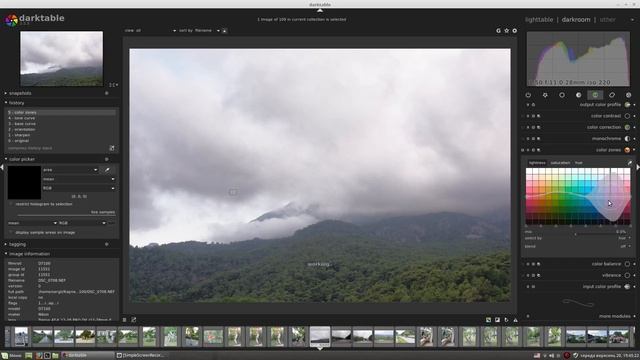Switch to lighttable view
The height and width of the screenshot is (360, 640).
tap(539, 20)
